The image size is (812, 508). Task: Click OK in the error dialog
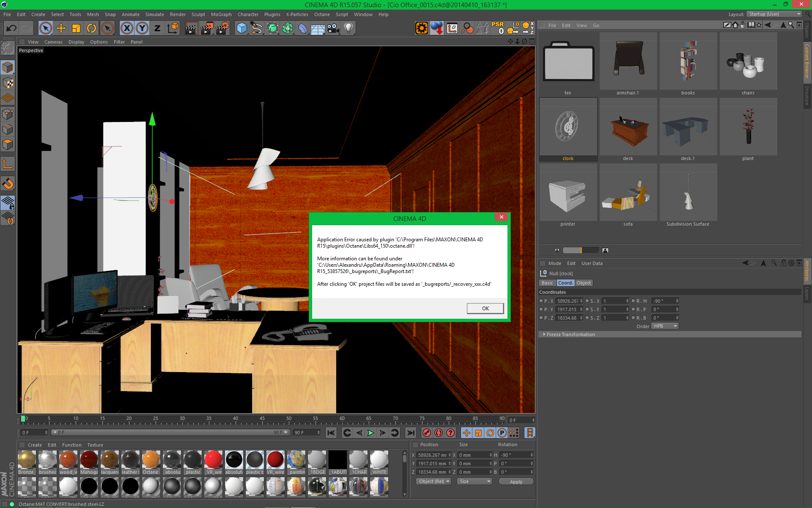pos(485,308)
